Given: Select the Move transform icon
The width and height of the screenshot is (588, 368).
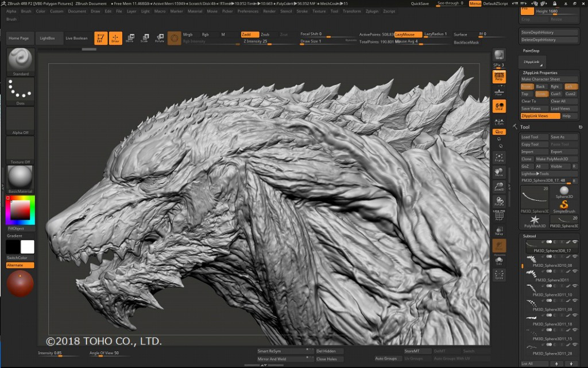Looking at the screenshot, I should pos(130,38).
